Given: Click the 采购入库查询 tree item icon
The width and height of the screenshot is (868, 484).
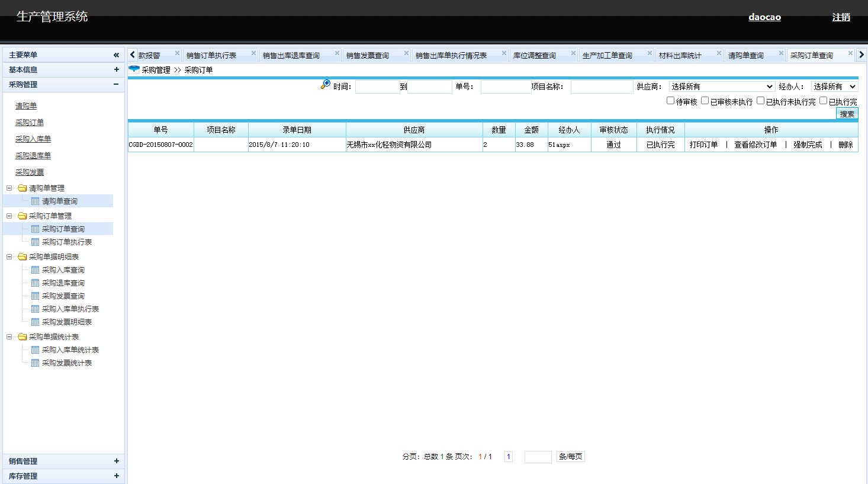Looking at the screenshot, I should [x=36, y=270].
